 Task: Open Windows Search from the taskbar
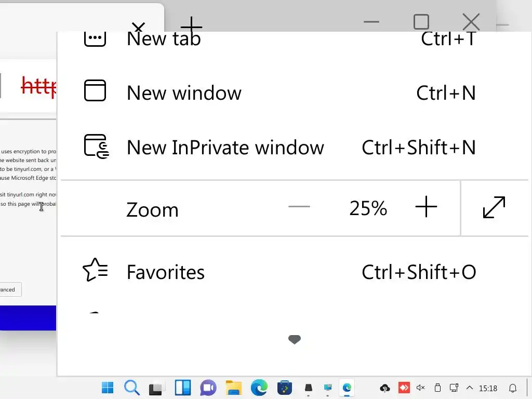(132, 388)
